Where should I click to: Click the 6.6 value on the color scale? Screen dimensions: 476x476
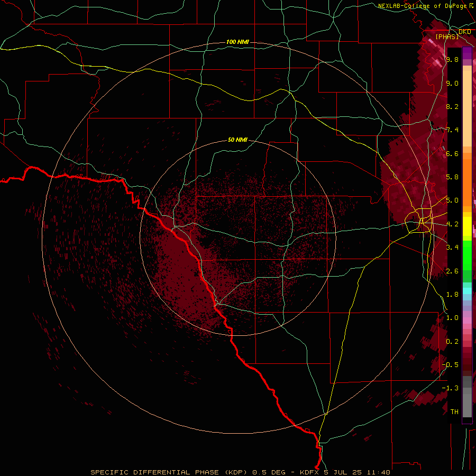coord(452,153)
